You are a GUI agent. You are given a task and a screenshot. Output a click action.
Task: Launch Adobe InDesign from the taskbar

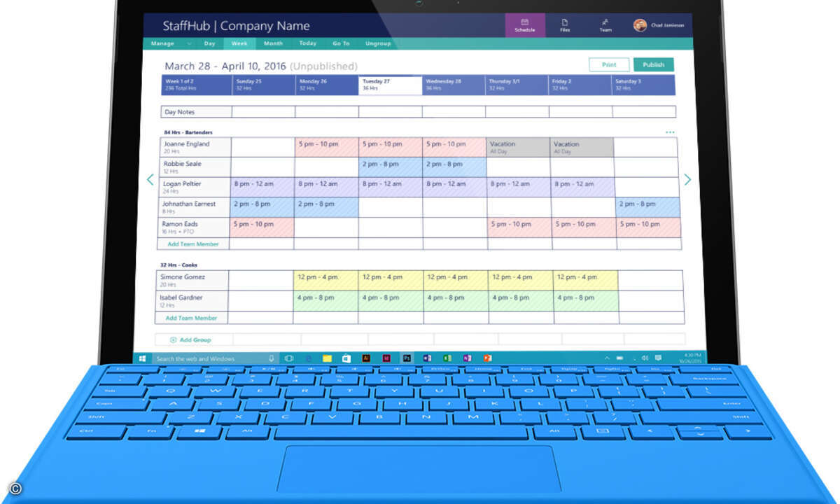(386, 358)
